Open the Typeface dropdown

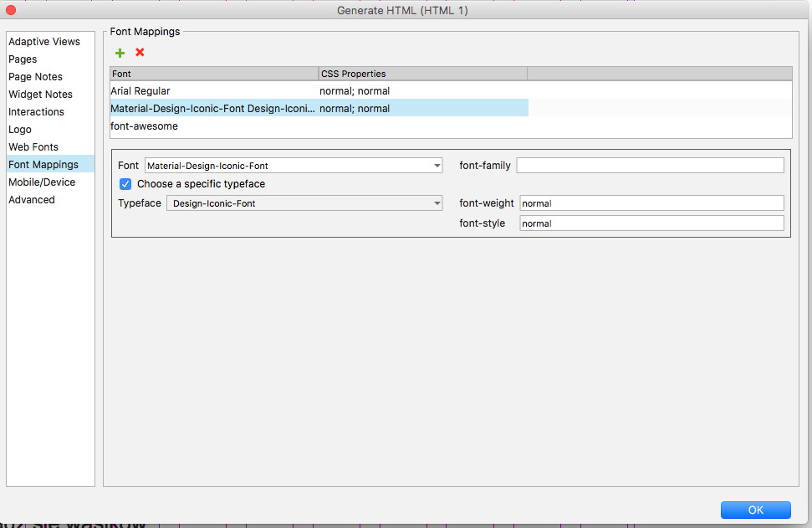pyautogui.click(x=304, y=203)
